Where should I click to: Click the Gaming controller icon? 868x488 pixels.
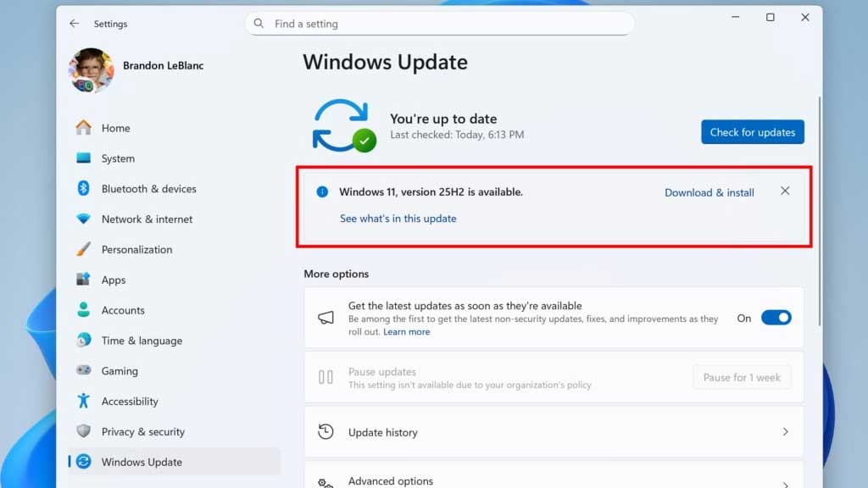[x=83, y=371]
